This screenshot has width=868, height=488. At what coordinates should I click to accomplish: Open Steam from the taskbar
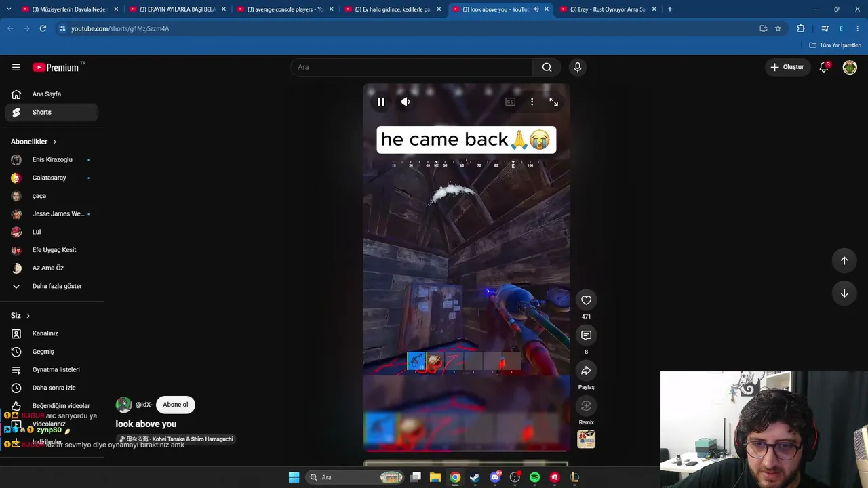point(475,477)
